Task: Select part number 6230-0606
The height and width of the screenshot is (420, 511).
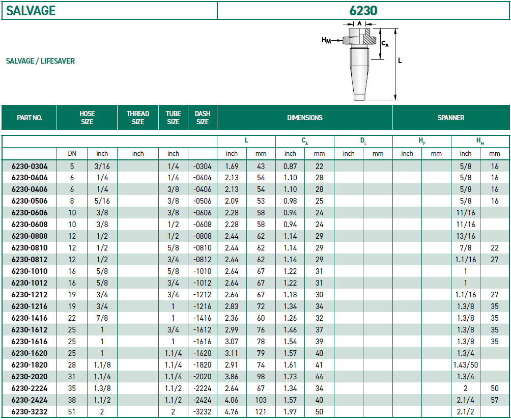Action: pos(30,213)
